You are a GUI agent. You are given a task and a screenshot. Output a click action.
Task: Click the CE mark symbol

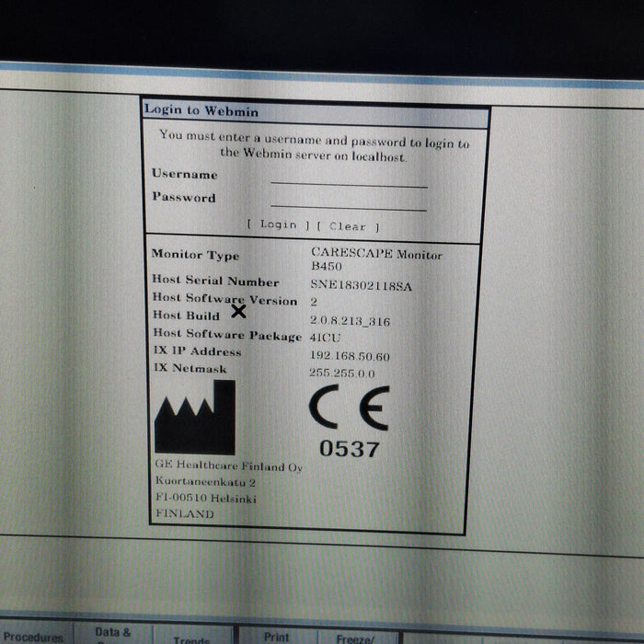click(349, 407)
